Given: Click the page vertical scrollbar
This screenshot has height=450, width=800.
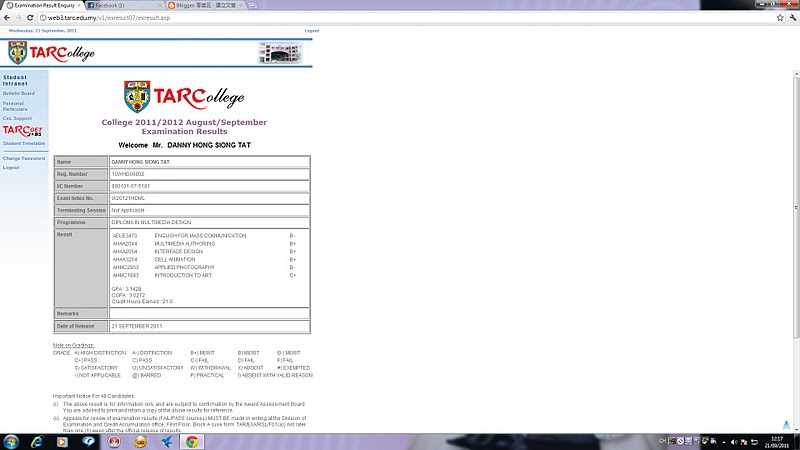Looking at the screenshot, I should pos(796,207).
